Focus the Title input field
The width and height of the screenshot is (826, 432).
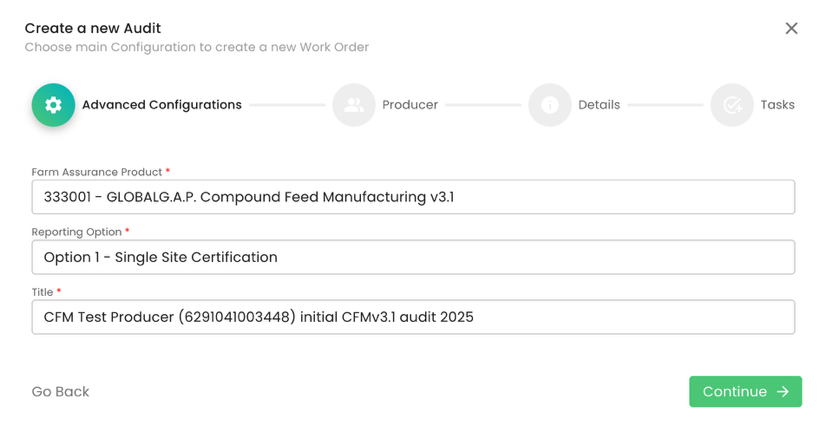click(x=413, y=317)
